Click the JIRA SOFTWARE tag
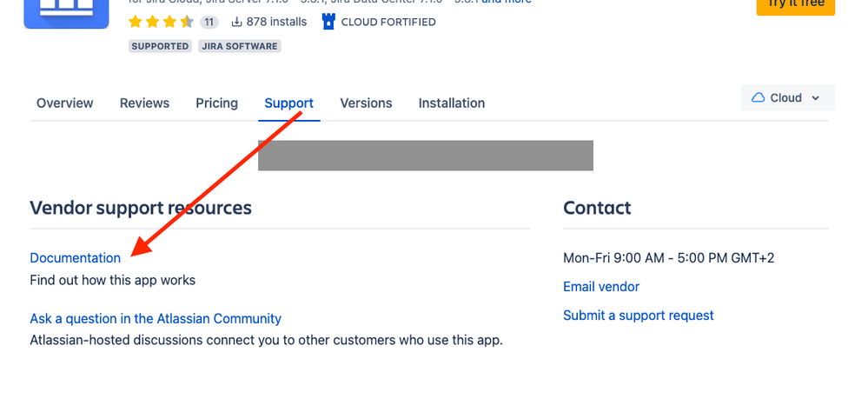The image size is (868, 412). click(x=240, y=47)
